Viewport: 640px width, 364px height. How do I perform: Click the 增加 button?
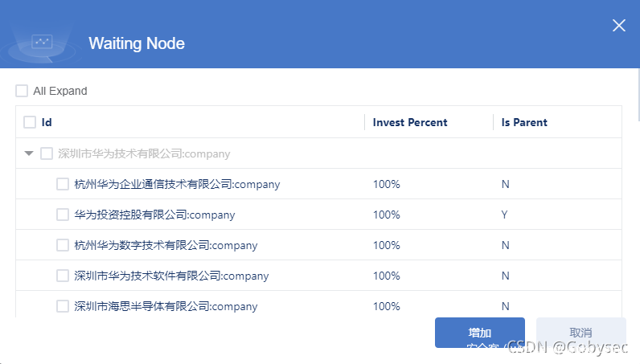[479, 333]
